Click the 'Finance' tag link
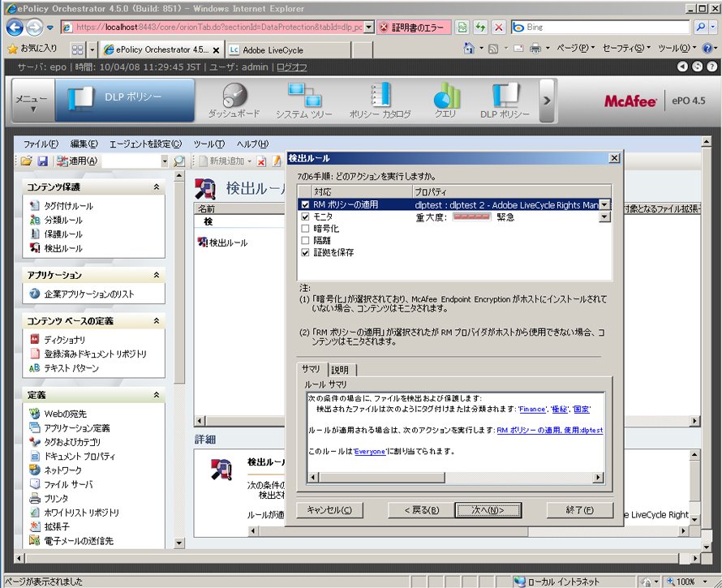Viewport: 722px width, 588px height. point(533,409)
